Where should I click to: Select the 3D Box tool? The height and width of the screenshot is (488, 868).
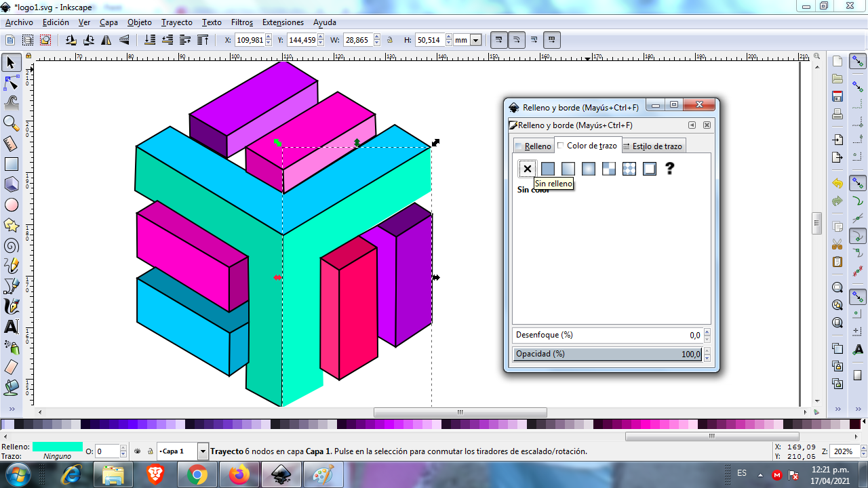tap(11, 184)
